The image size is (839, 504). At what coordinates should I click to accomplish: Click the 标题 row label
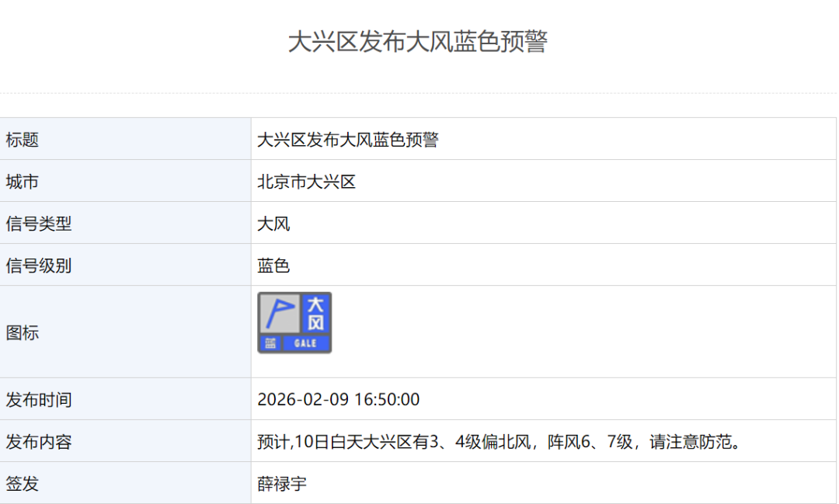click(23, 140)
